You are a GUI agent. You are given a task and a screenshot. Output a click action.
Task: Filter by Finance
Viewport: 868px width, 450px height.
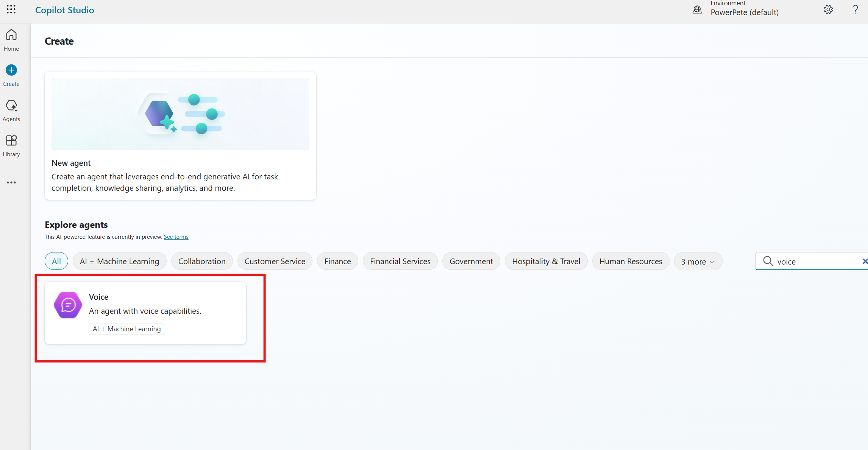[x=337, y=261]
